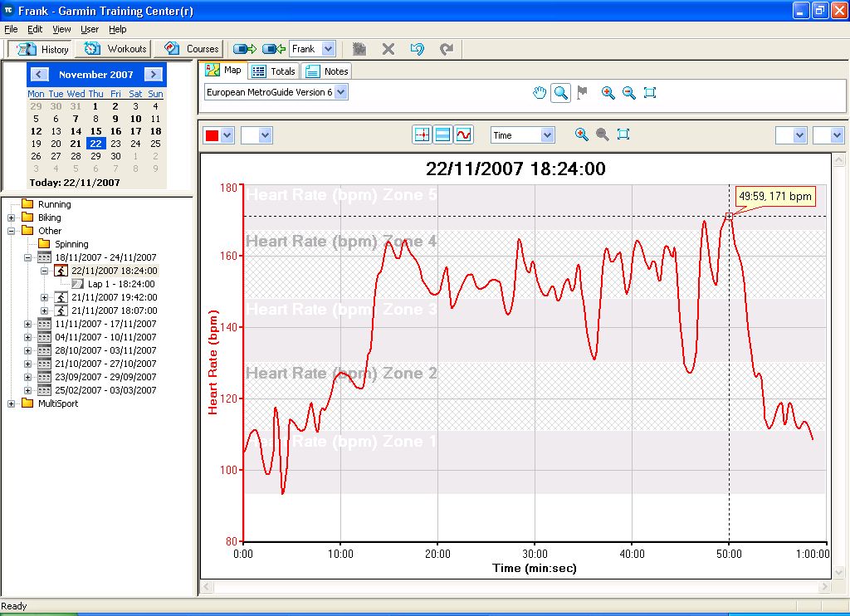
Task: Click the map zoom in icon
Action: [x=608, y=93]
